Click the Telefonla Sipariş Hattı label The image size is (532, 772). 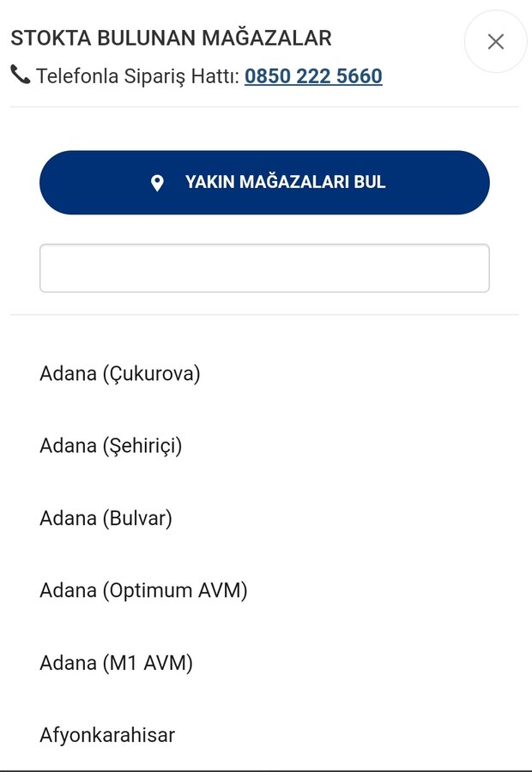(x=137, y=76)
